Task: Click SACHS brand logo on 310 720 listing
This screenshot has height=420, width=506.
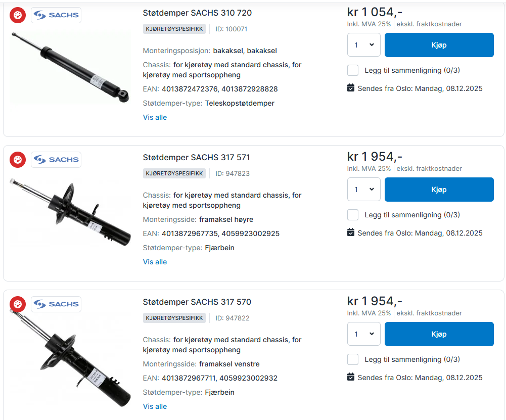Action: click(56, 15)
